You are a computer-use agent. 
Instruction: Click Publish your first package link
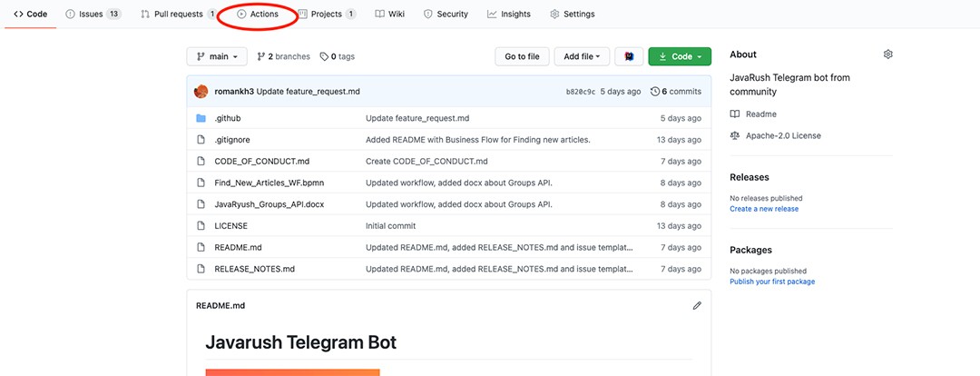click(x=772, y=282)
